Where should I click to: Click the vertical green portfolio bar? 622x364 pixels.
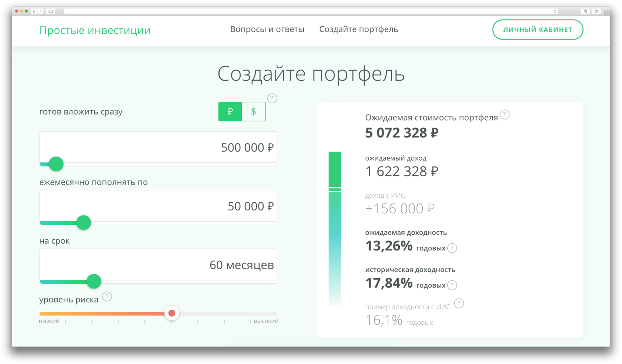(335, 229)
